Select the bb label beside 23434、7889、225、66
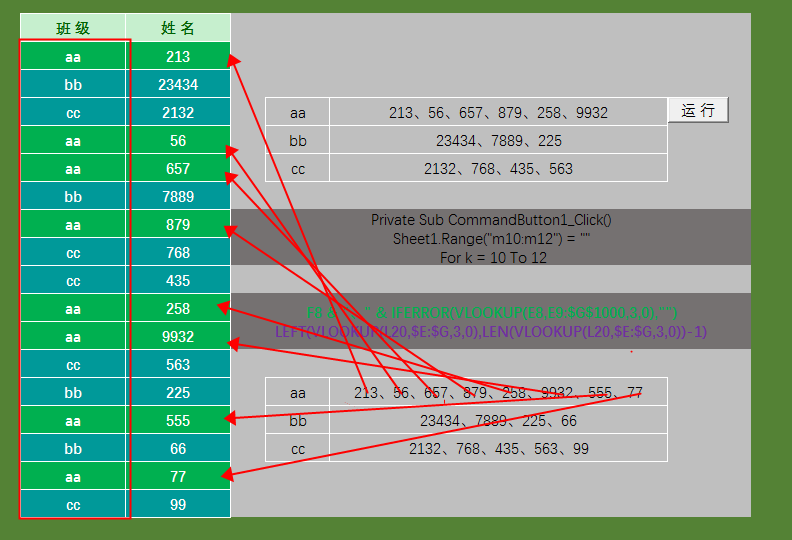The width and height of the screenshot is (792, 540). point(298,420)
